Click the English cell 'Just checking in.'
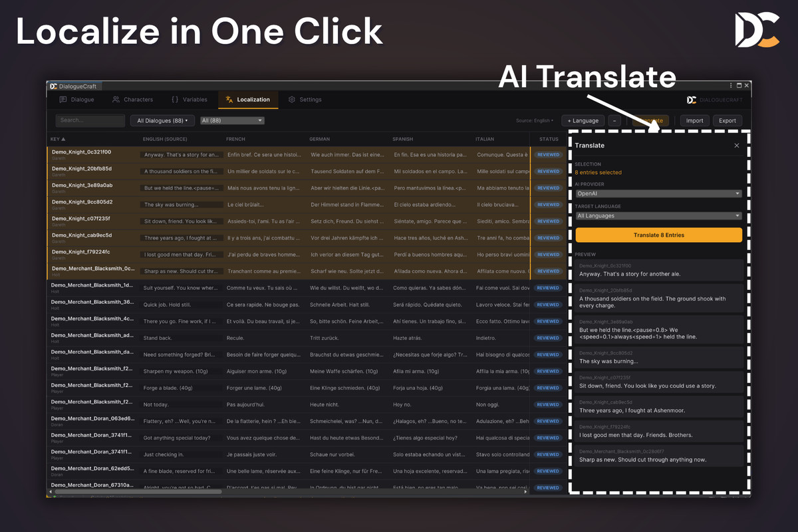This screenshot has width=798, height=532. pos(181,455)
